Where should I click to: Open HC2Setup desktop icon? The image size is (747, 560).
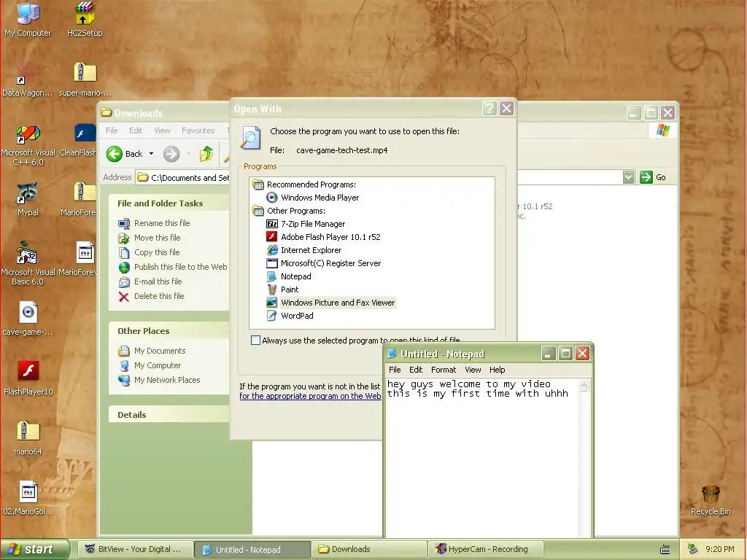click(x=85, y=19)
